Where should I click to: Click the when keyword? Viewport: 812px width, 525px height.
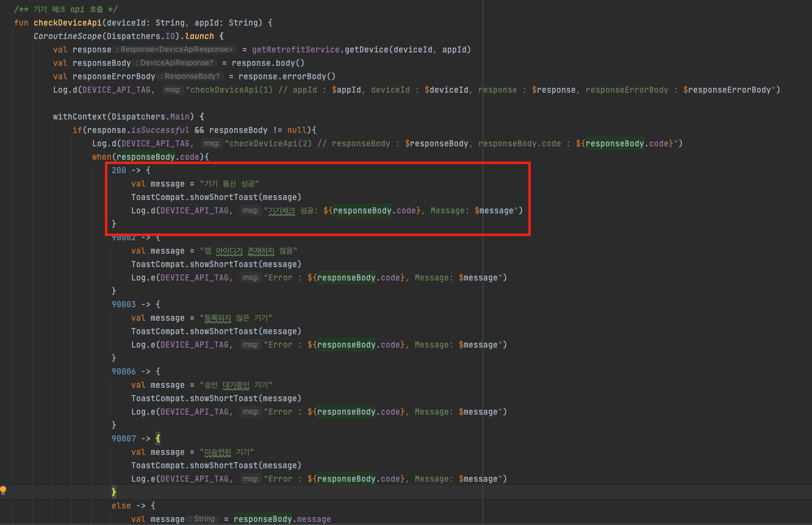tap(101, 157)
